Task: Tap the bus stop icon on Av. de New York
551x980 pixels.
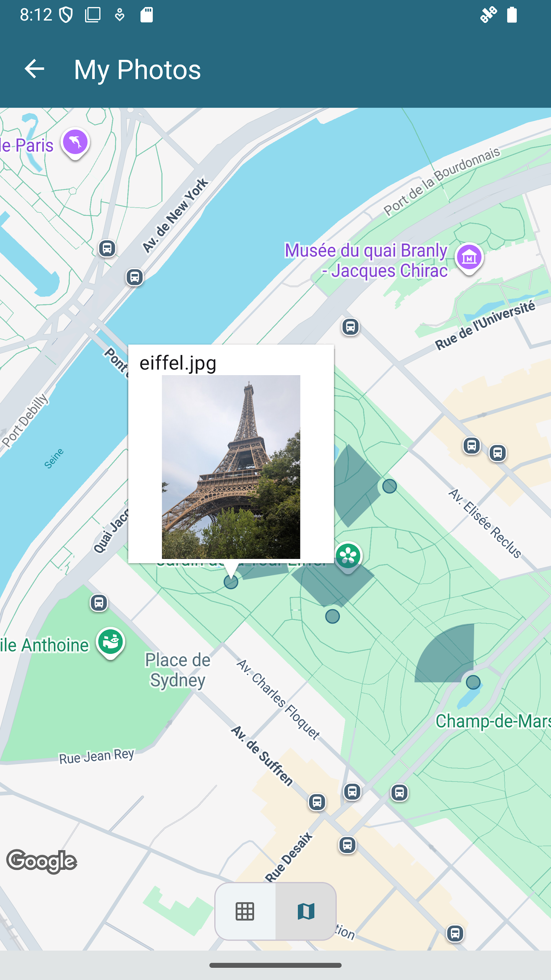Action: point(135,277)
